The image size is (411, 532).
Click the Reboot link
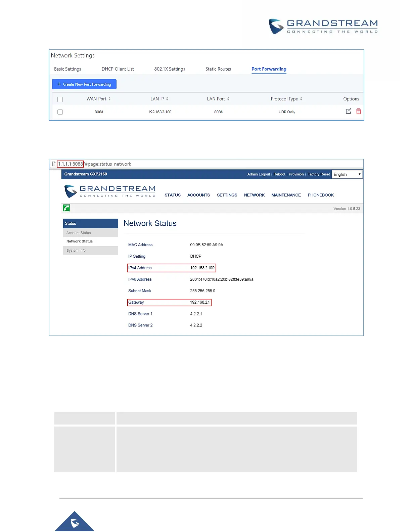pos(279,174)
